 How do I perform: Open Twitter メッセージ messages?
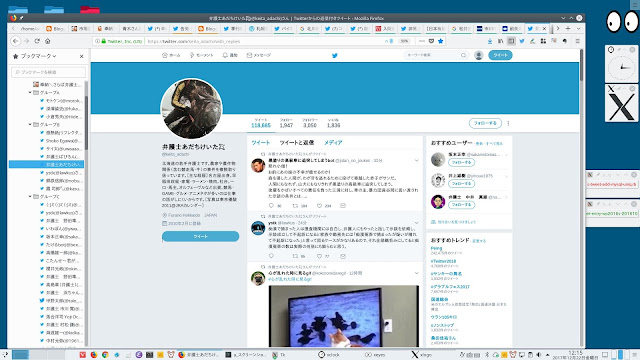click(259, 55)
